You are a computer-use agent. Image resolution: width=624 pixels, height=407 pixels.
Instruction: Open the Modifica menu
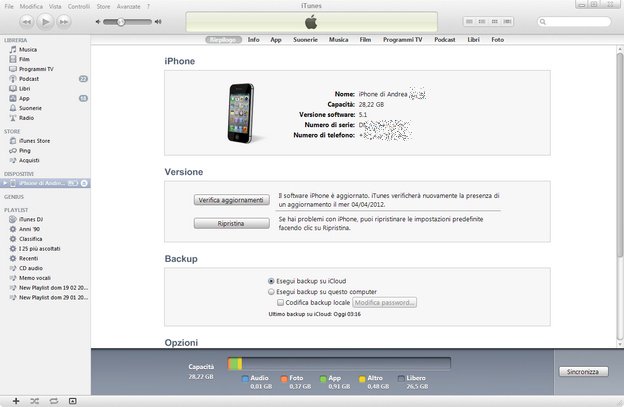(x=31, y=6)
